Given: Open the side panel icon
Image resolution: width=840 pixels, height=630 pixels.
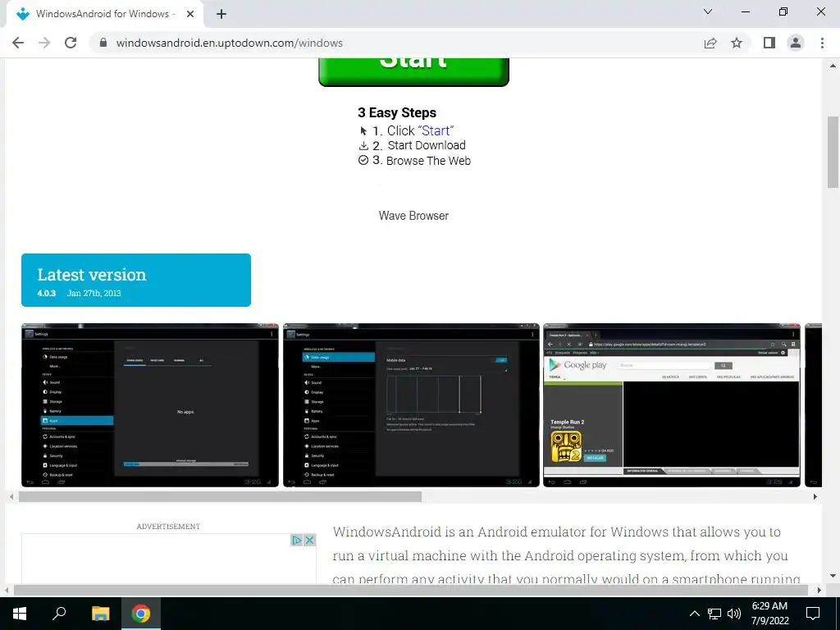Looking at the screenshot, I should coord(769,43).
